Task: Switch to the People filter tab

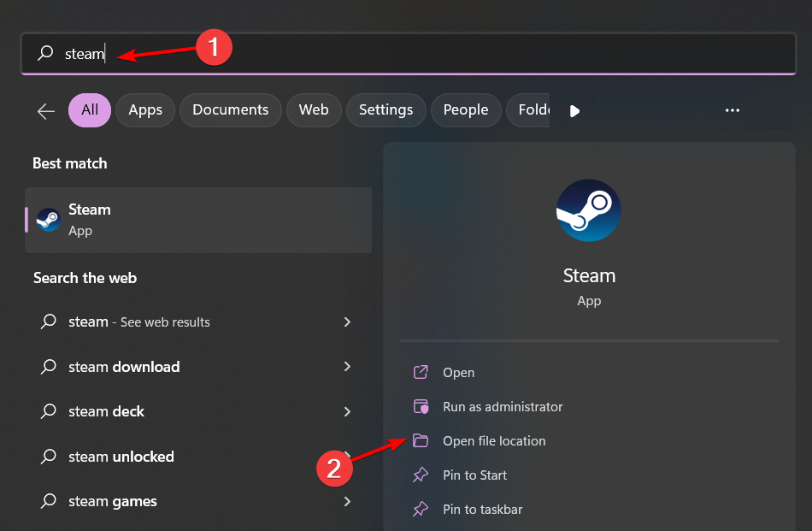Action: tap(466, 109)
